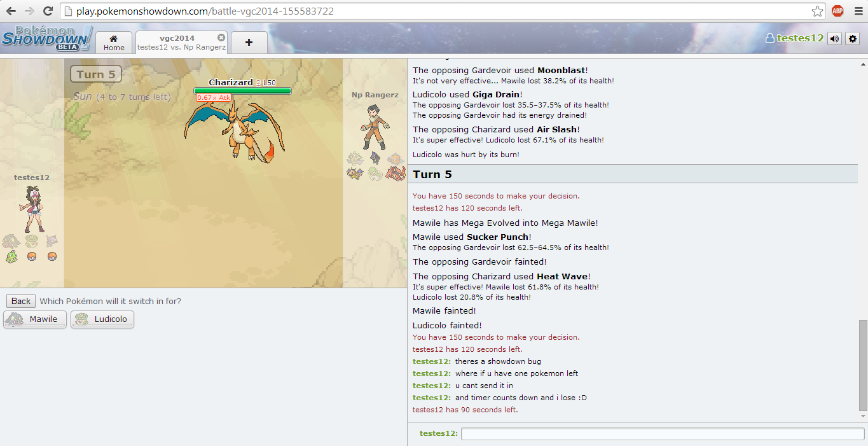Click testes12 username beside 'u cant send it in'

(432, 386)
